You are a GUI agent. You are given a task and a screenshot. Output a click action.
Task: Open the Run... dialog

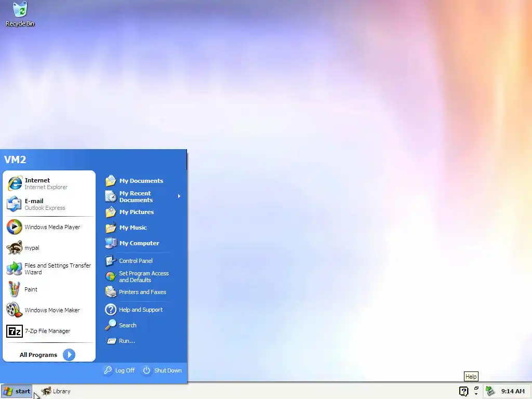click(x=142, y=341)
